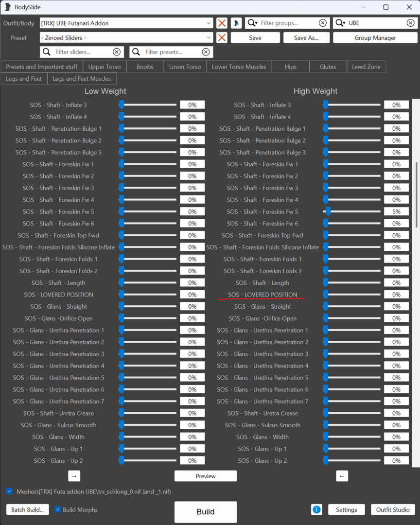Viewport: 420px width, 525px height.
Task: Click the BodySlide app icon in title bar
Action: 7,7
